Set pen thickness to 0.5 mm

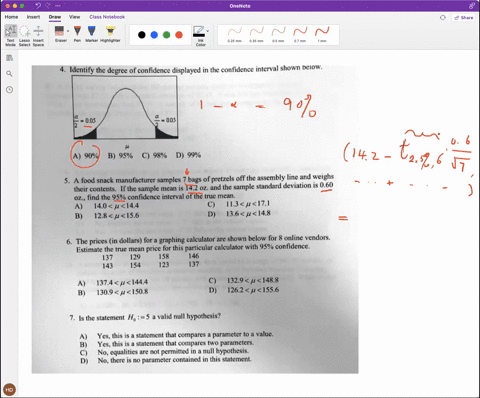click(278, 34)
